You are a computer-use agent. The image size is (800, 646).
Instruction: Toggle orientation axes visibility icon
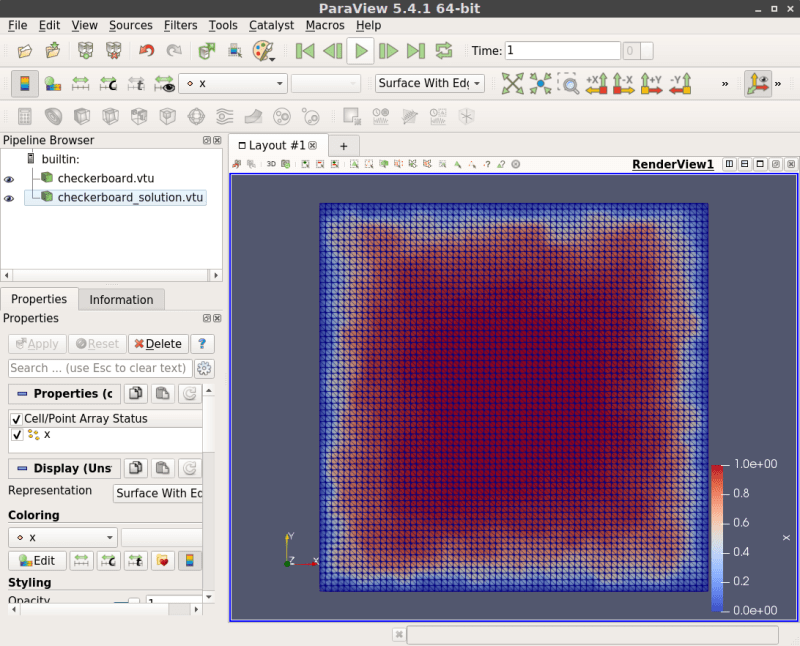coord(757,84)
